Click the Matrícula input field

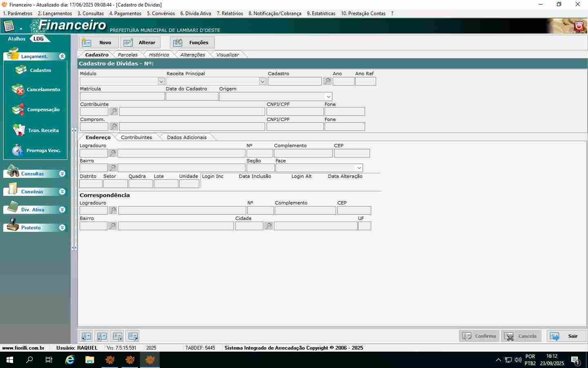pos(122,96)
